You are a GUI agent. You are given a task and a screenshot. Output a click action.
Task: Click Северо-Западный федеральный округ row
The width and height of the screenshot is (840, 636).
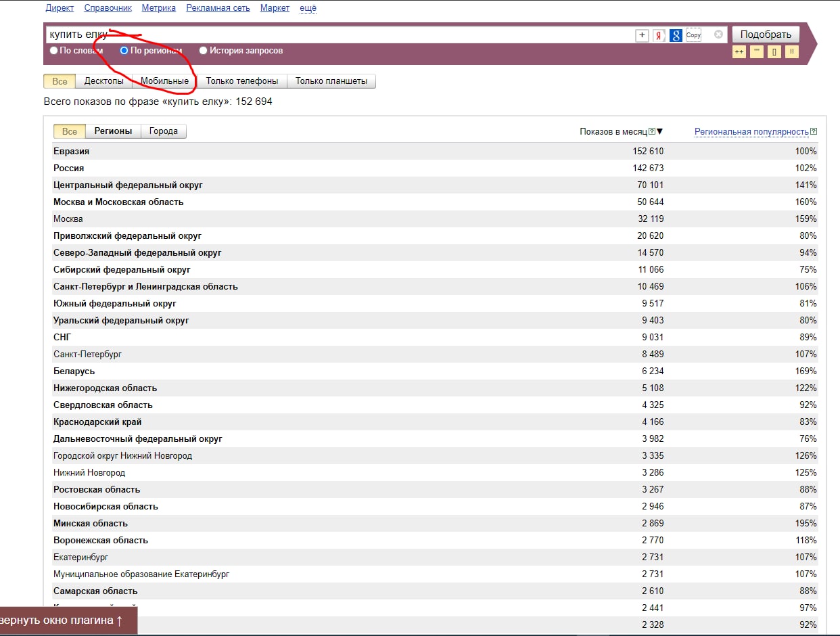tap(435, 252)
